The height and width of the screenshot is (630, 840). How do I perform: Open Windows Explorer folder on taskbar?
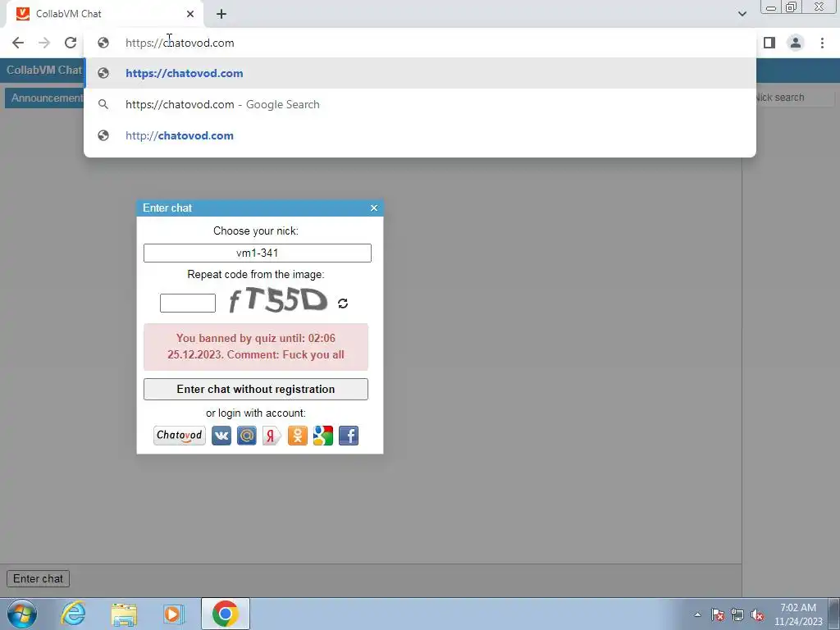(x=124, y=614)
